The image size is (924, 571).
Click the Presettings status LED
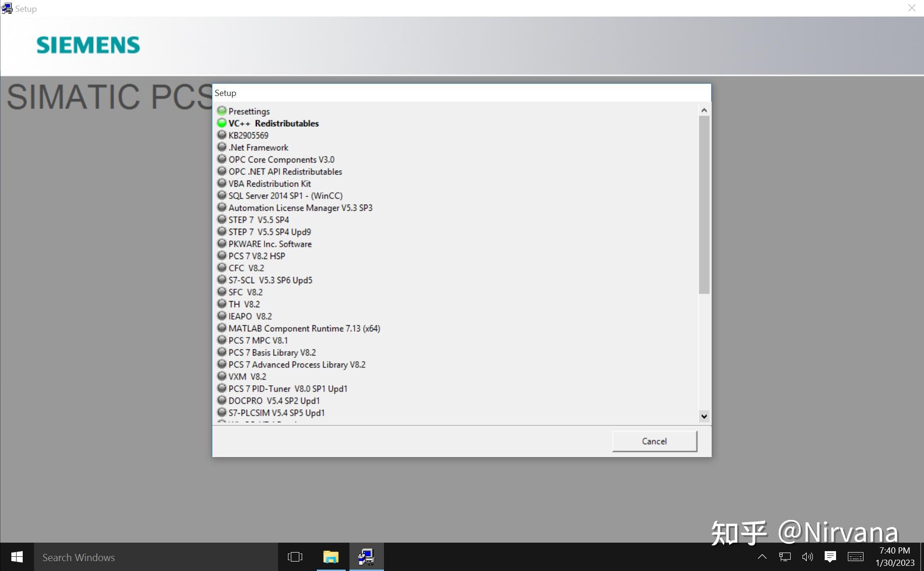tap(222, 110)
